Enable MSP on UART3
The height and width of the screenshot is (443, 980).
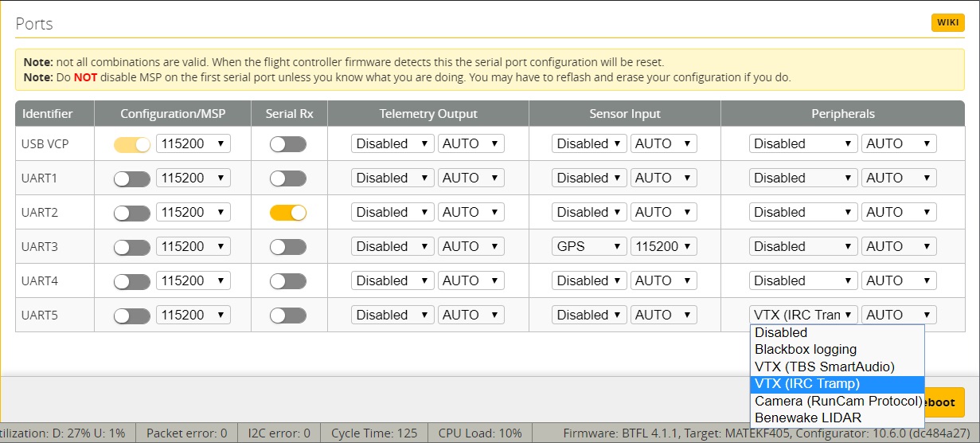pos(132,247)
